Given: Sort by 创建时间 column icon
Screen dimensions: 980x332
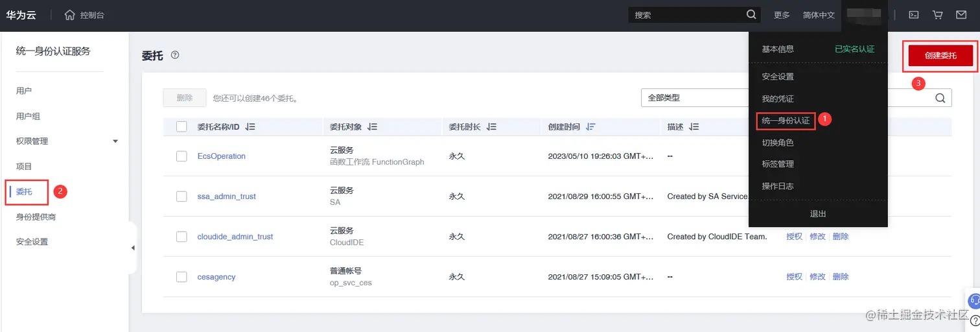Looking at the screenshot, I should (x=590, y=127).
